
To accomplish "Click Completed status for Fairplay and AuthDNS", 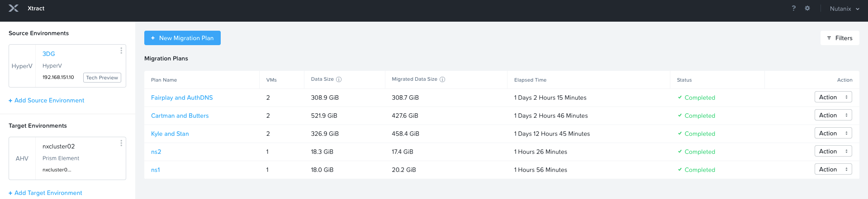I will (x=697, y=97).
